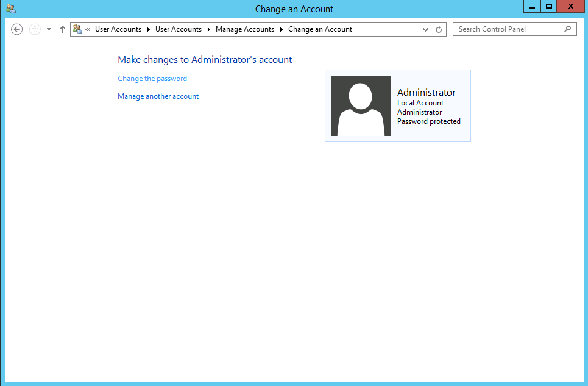Image resolution: width=588 pixels, height=386 pixels.
Task: Click the User Accounts icon in address bar
Action: 77,29
